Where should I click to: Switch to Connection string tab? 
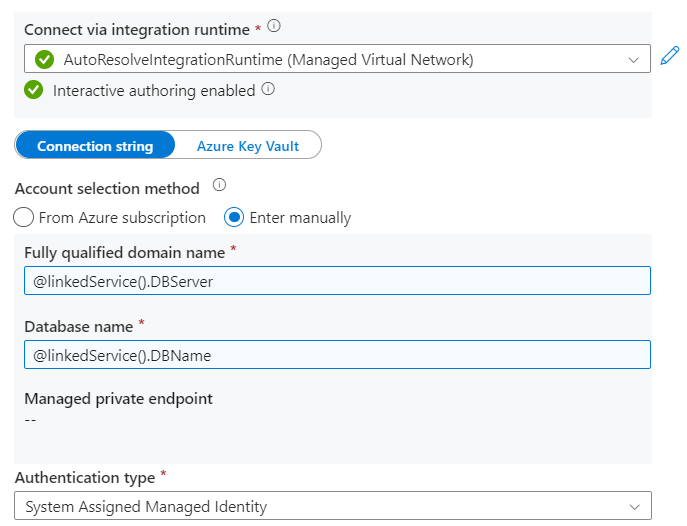95,146
